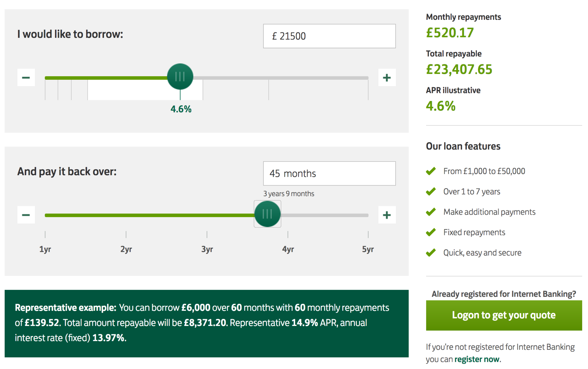Click the £ 21500 loan amount field
Viewport: 588px width, 369px height.
point(329,36)
